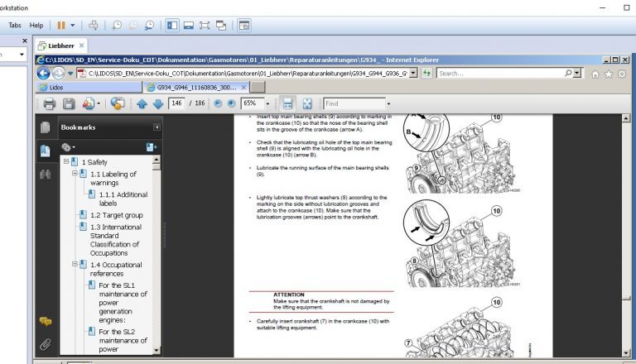Collapse 1.4 Occupational references bookmark
This screenshot has height=364, width=636.
point(75,264)
